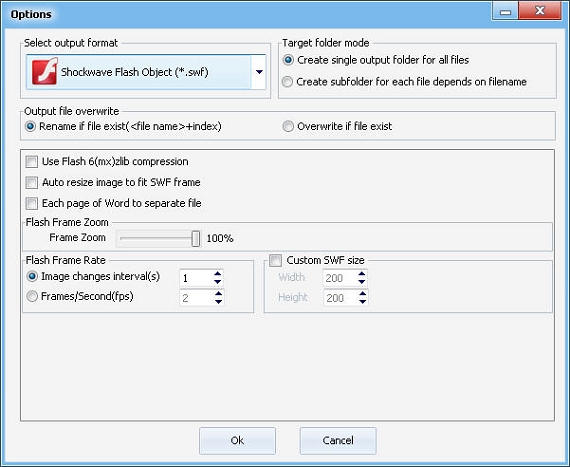Image resolution: width=570 pixels, height=467 pixels.
Task: Select Create subfolder for each file option
Action: pos(287,82)
